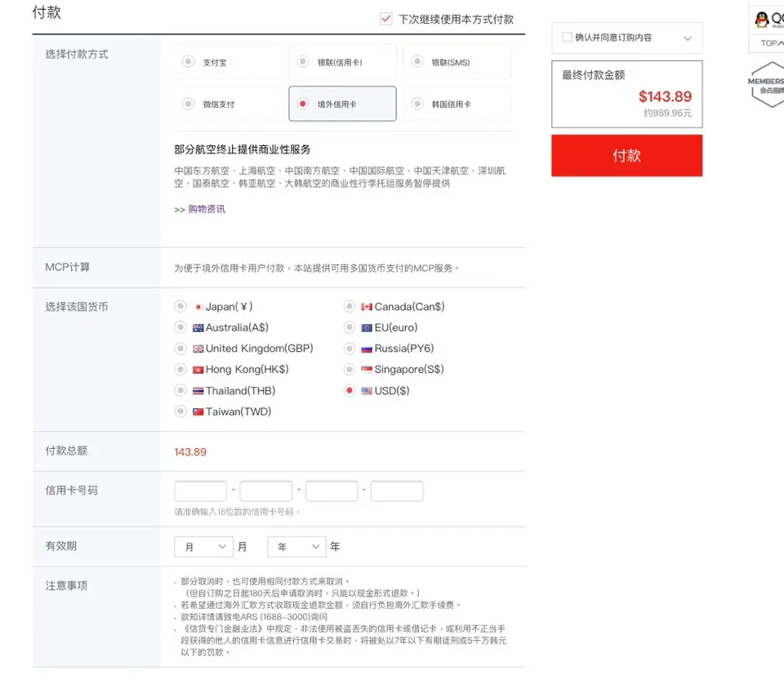Click the red 付款 button
This screenshot has height=679, width=784.
626,155
